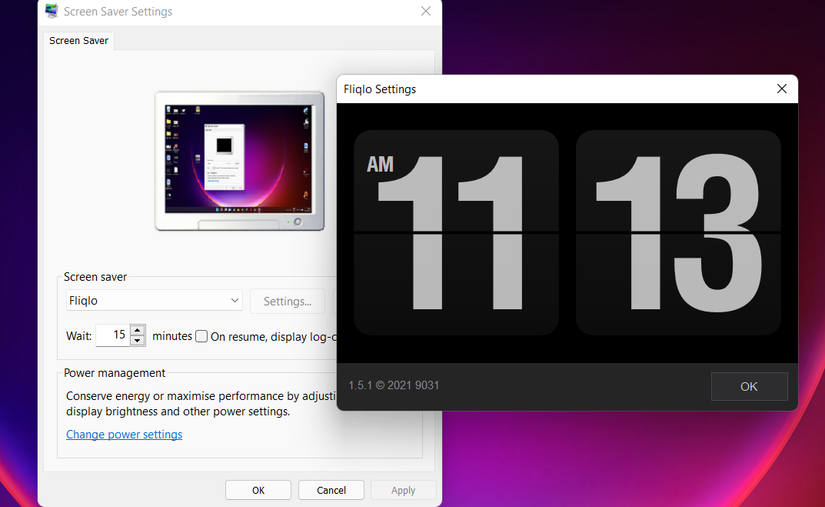Increase wait minutes with up arrow
The height and width of the screenshot is (507, 825).
tap(137, 330)
